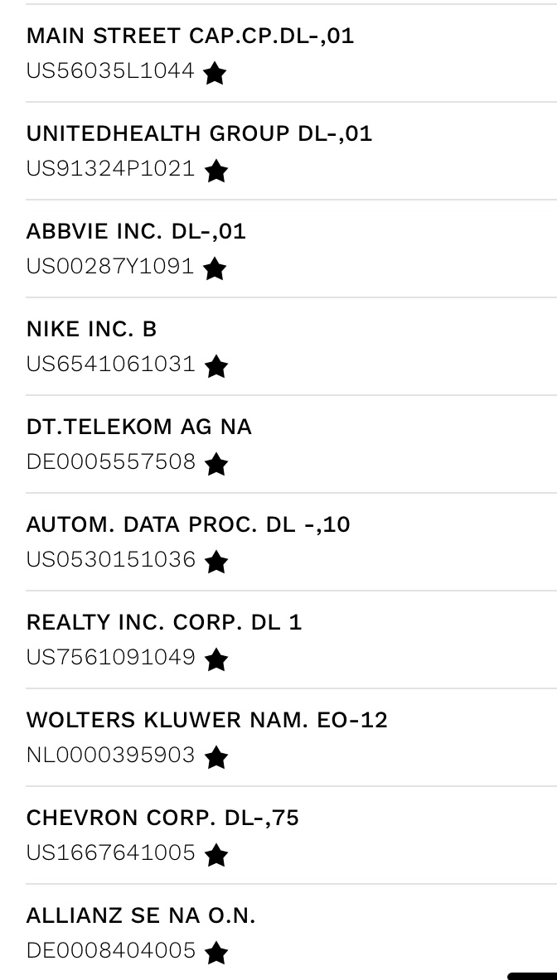Open WOLTERS KLUWER NAM. EO-12 entry
The height and width of the screenshot is (980, 557).
(x=206, y=721)
